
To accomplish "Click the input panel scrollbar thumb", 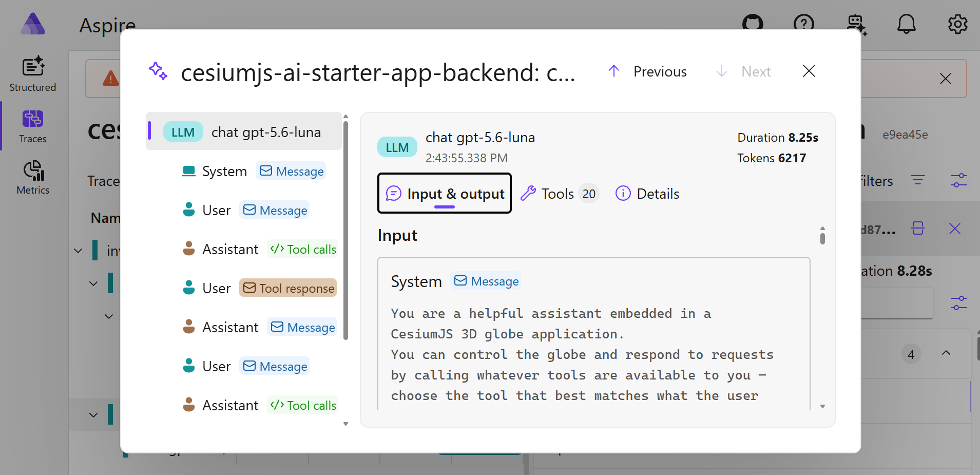I will (822, 238).
